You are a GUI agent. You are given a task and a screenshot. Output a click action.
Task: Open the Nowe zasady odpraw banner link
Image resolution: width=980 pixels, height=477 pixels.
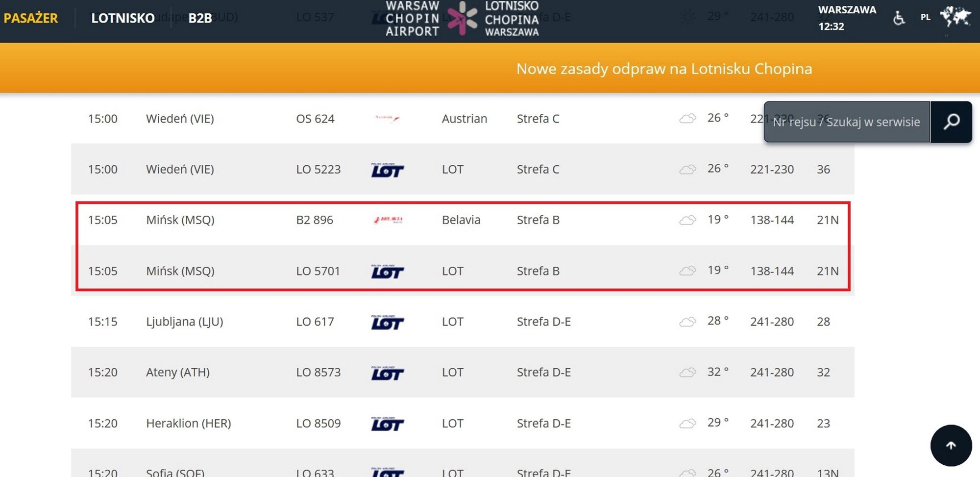pos(664,69)
